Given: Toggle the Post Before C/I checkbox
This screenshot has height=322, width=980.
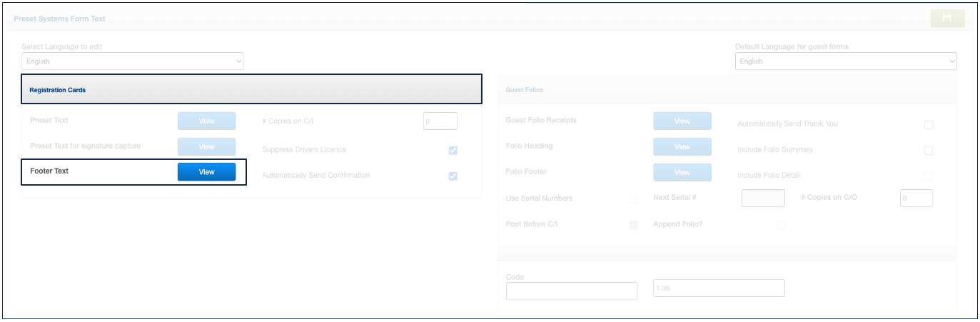Looking at the screenshot, I should [633, 225].
